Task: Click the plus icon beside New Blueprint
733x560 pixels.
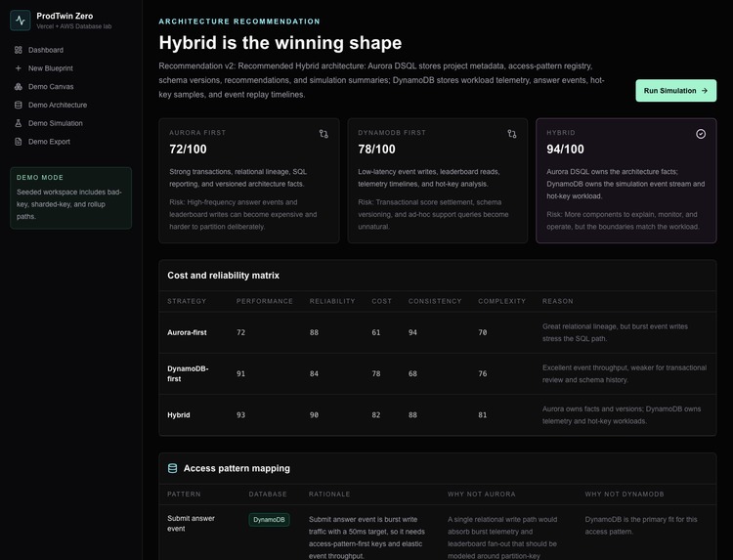Action: [x=19, y=68]
